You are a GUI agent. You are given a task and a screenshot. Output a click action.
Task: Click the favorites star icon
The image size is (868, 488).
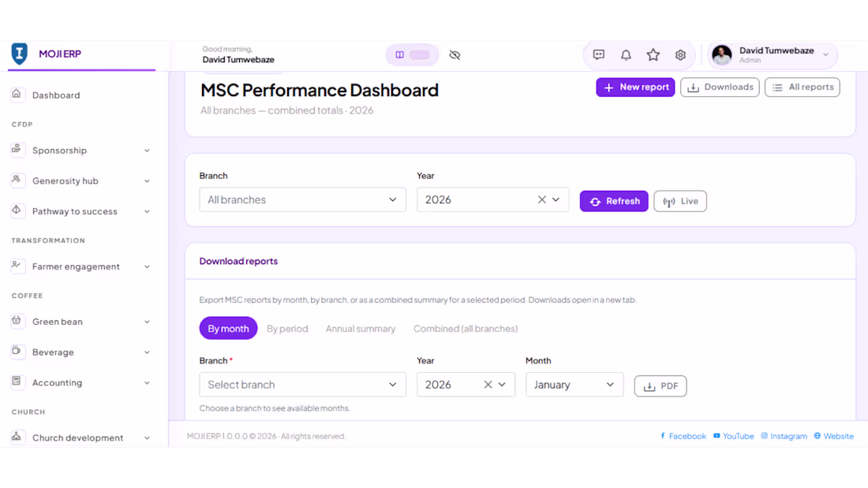[653, 54]
